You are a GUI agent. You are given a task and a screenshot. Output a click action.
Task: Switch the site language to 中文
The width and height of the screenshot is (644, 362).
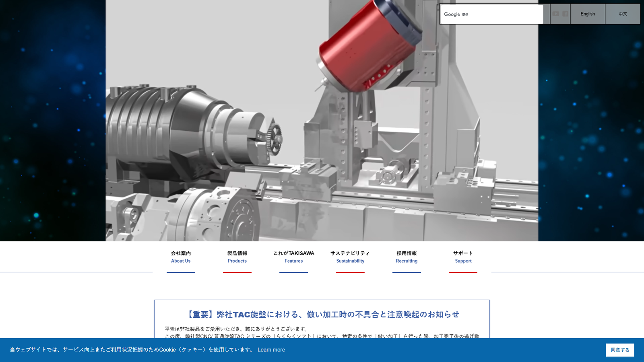[622, 14]
